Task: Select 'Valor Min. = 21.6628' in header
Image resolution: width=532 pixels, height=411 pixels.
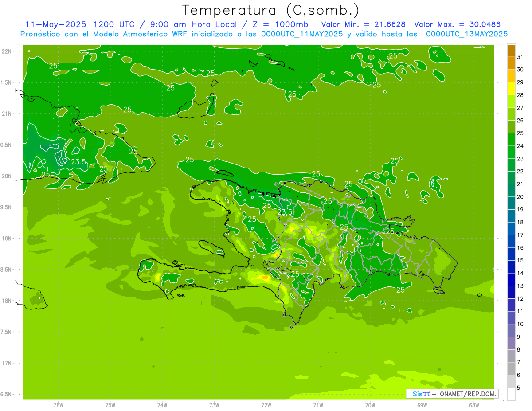Action: tap(363, 24)
